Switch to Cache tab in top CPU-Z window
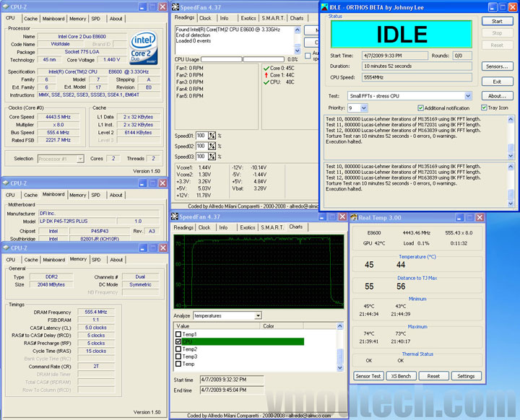 pyautogui.click(x=30, y=19)
